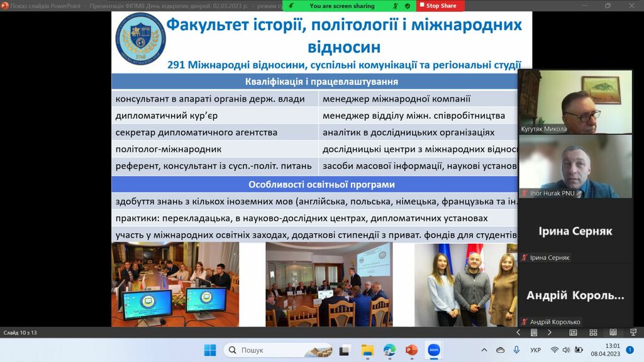Open the slide show menu icon between arrows

point(534,332)
